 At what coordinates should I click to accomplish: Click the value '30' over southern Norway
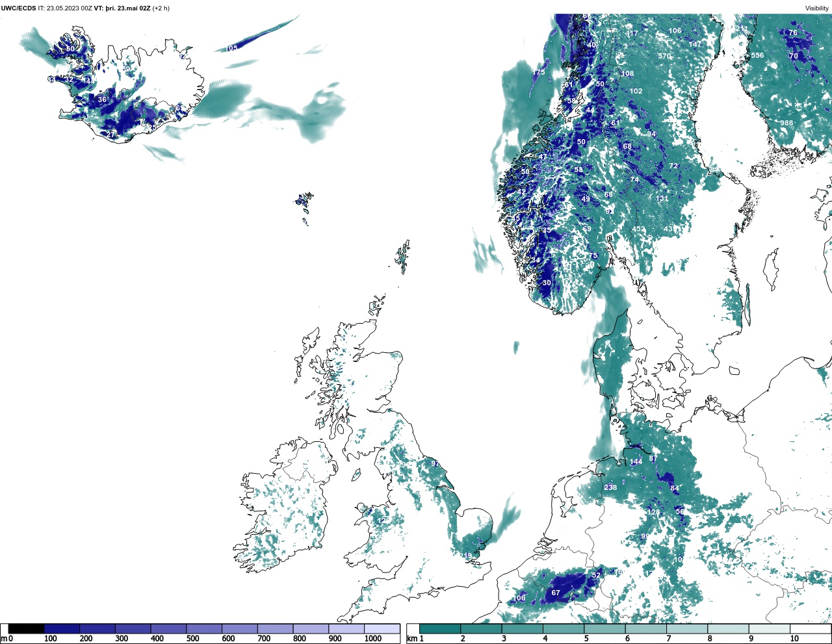[x=547, y=283]
